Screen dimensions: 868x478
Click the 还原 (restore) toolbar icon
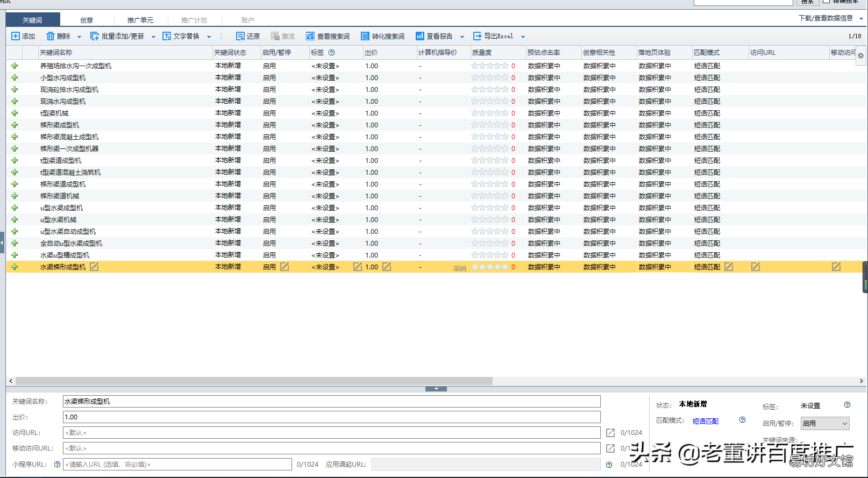coord(240,36)
